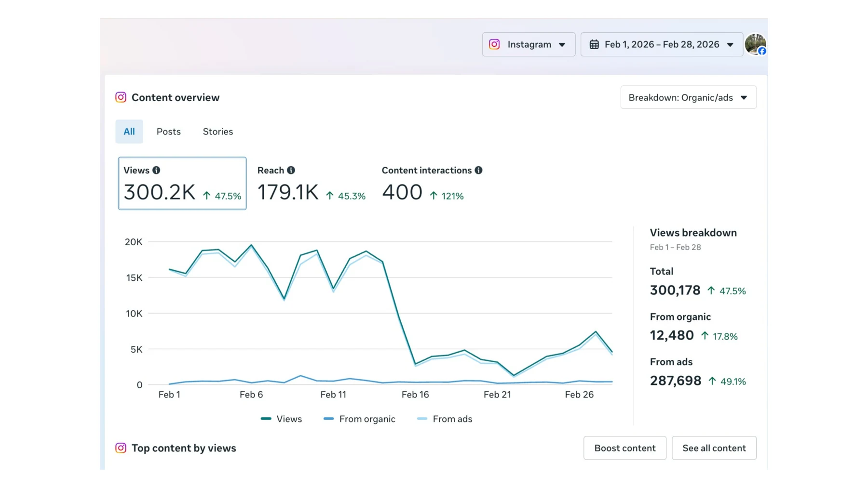
Task: Toggle the From organic legend series
Action: pyautogui.click(x=359, y=419)
